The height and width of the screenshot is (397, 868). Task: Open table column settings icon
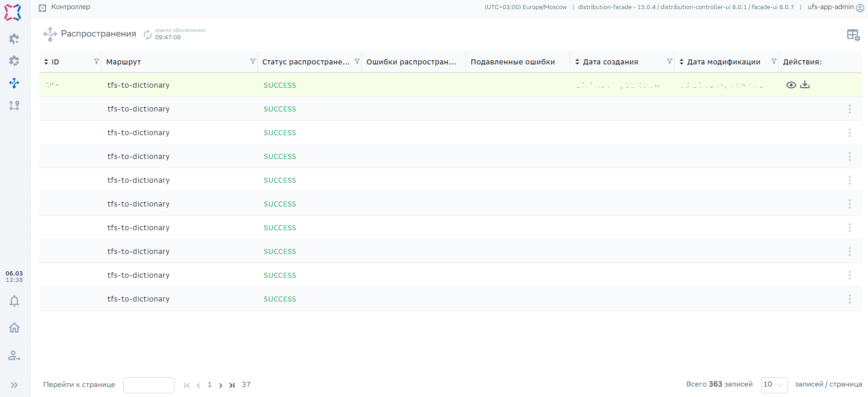[853, 35]
